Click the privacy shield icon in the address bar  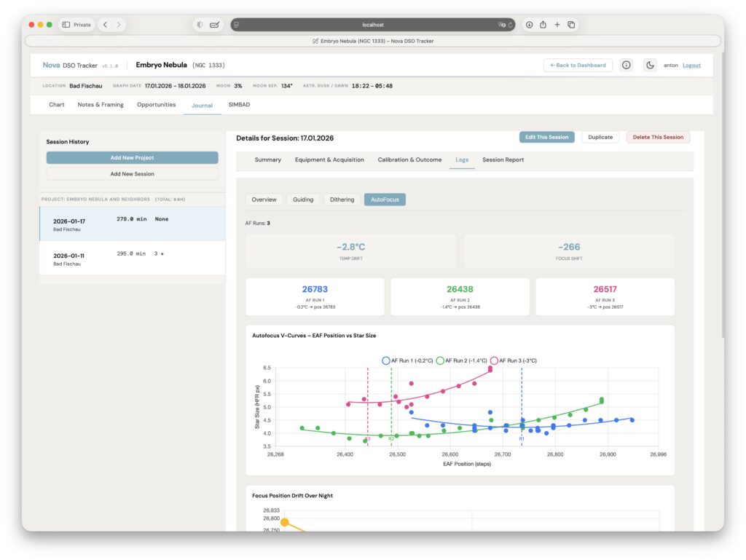199,24
